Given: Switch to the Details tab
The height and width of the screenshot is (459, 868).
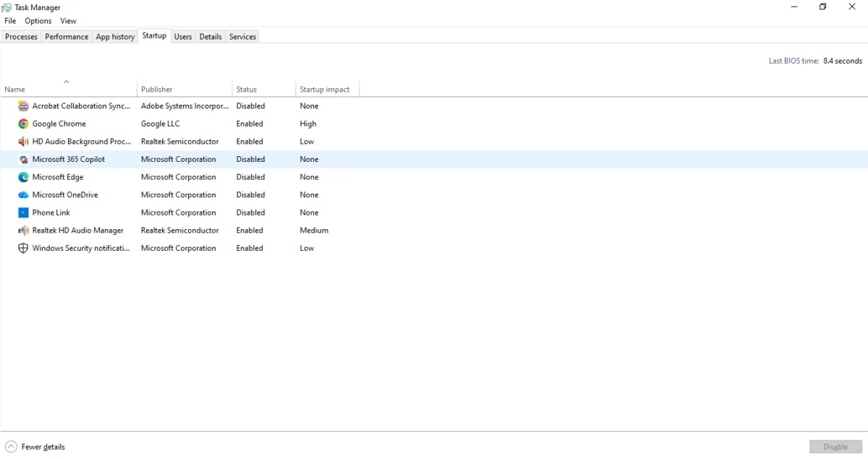Looking at the screenshot, I should (210, 37).
